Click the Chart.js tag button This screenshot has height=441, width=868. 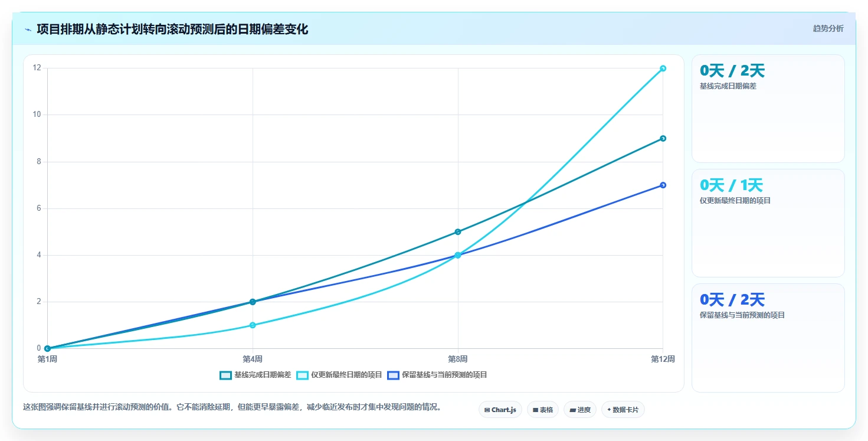click(x=500, y=410)
